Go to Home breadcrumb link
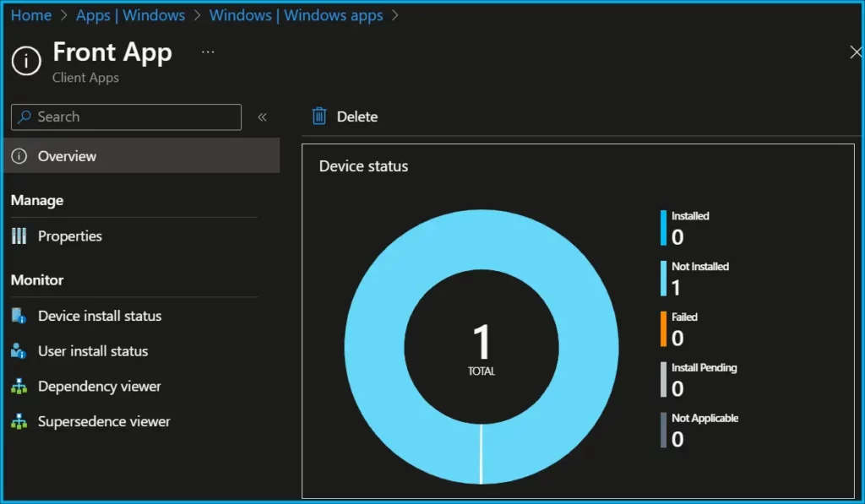 31,15
